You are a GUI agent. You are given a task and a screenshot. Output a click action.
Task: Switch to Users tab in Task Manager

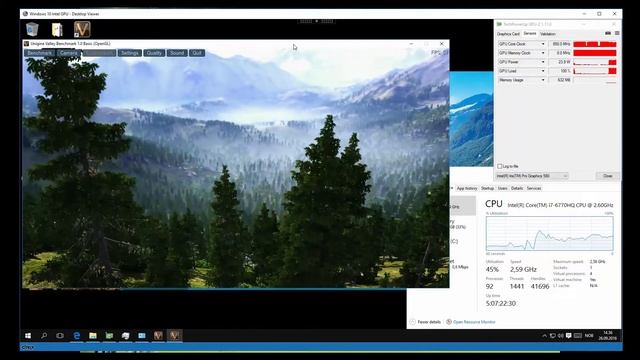click(502, 189)
